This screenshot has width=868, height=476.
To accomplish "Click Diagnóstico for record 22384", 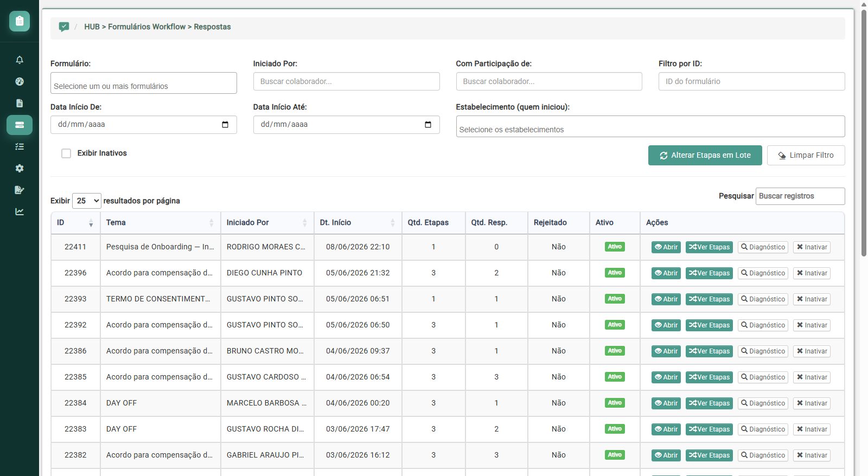I will pyautogui.click(x=763, y=403).
